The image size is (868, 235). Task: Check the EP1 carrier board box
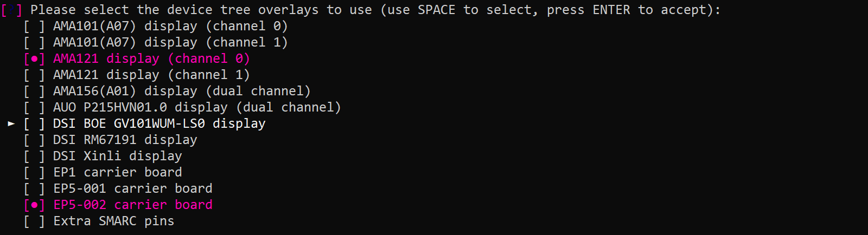tap(34, 172)
